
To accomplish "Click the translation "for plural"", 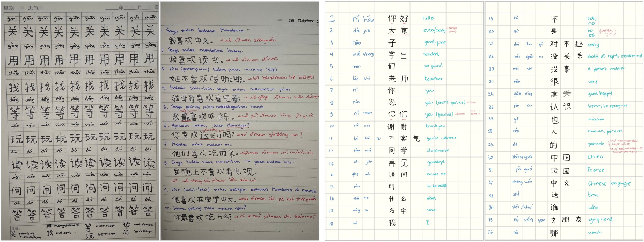I will tap(433, 66).
